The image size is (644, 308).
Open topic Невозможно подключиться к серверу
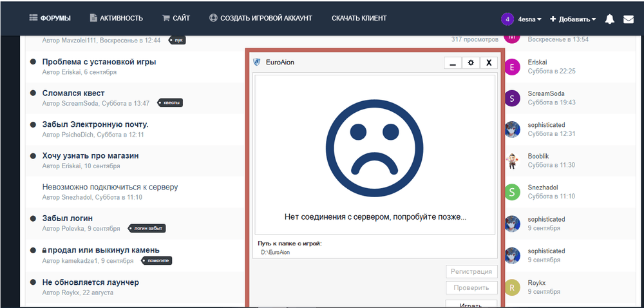click(110, 187)
